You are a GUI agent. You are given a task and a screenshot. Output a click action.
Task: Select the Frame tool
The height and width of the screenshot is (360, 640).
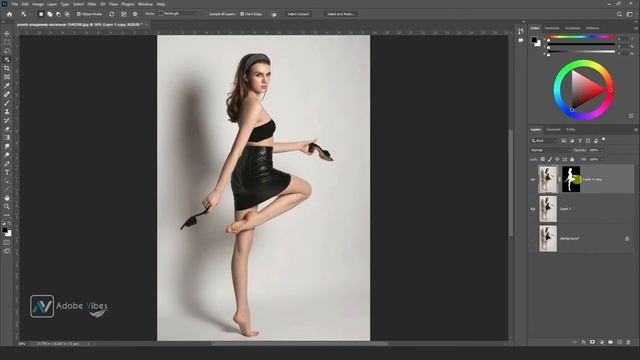tap(7, 77)
